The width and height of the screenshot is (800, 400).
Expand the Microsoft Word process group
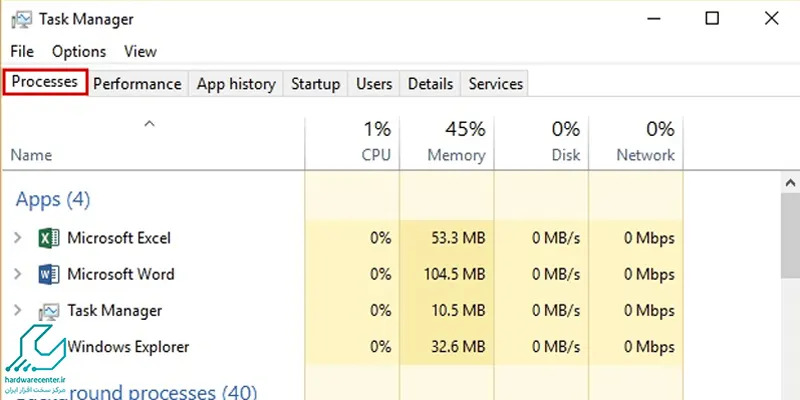pyautogui.click(x=17, y=274)
